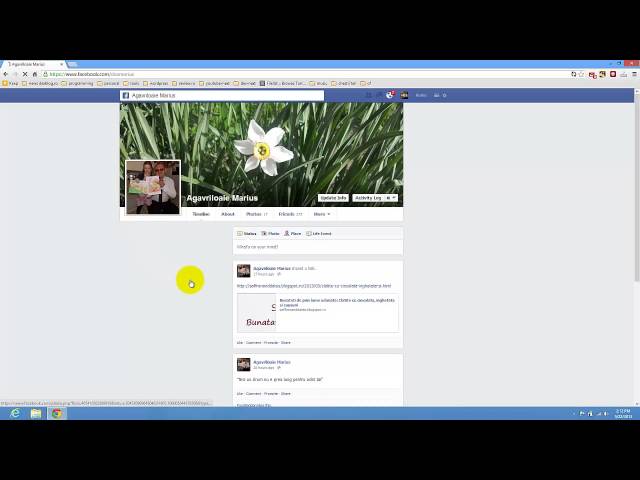This screenshot has height=480, width=640.
Task: Click Share on the quote post
Action: coord(286,393)
